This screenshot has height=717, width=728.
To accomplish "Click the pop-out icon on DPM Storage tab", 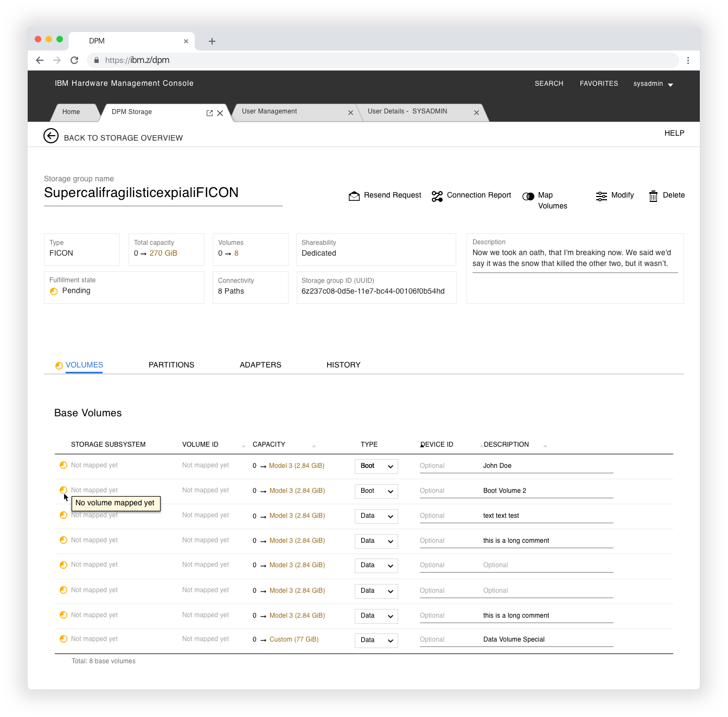I will coord(209,112).
